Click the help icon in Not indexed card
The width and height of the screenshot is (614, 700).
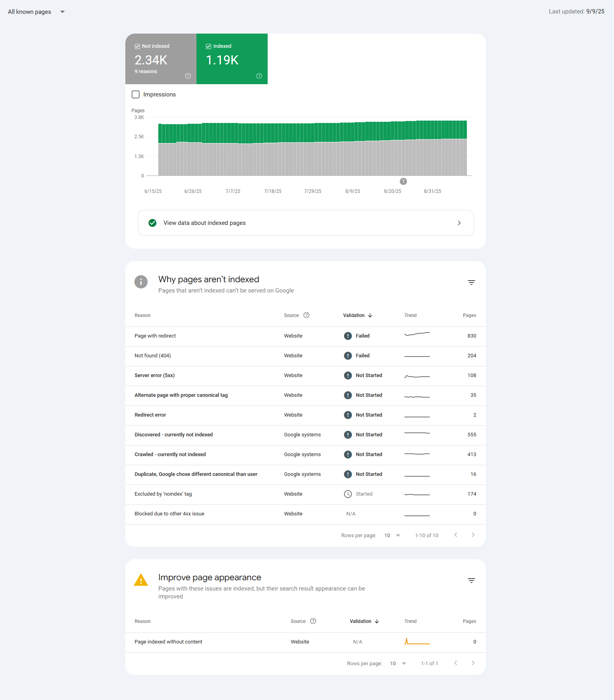[188, 76]
